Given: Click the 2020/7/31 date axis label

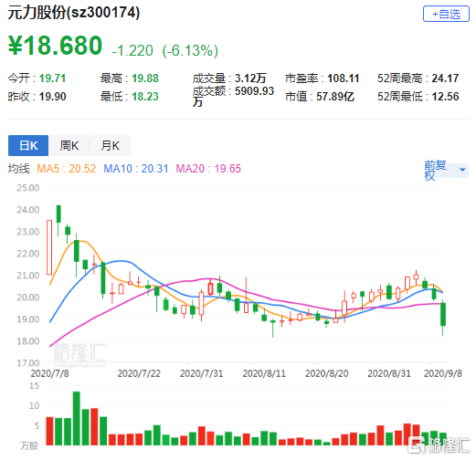Looking at the screenshot, I should (x=201, y=373).
